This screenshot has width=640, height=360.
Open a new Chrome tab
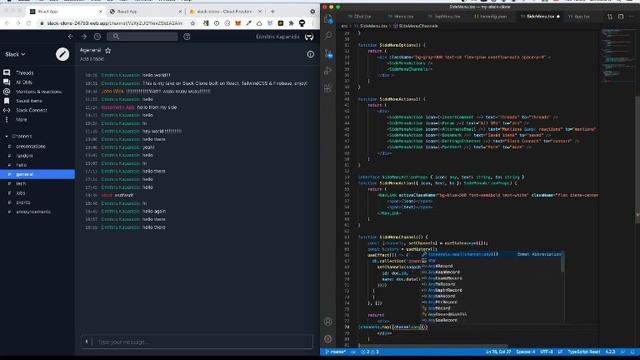click(273, 11)
